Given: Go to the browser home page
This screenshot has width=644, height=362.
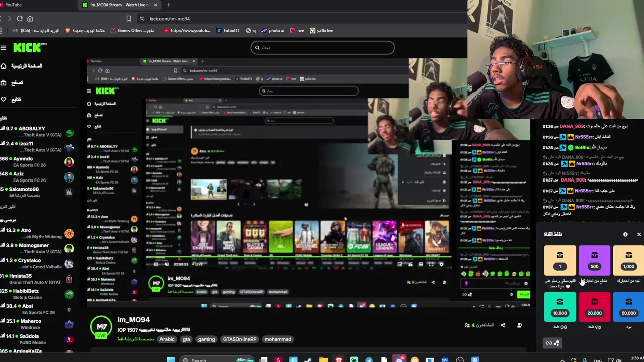Looking at the screenshot, I should [x=30, y=19].
